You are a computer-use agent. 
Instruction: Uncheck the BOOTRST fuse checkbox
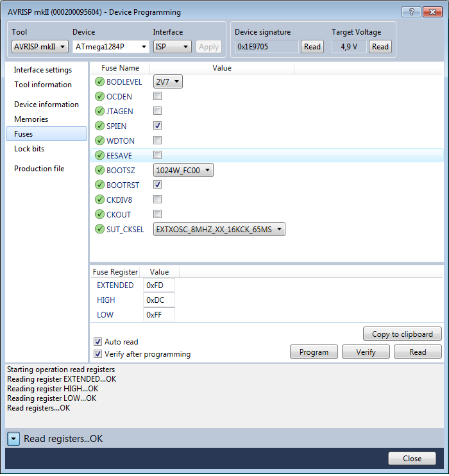tap(158, 185)
